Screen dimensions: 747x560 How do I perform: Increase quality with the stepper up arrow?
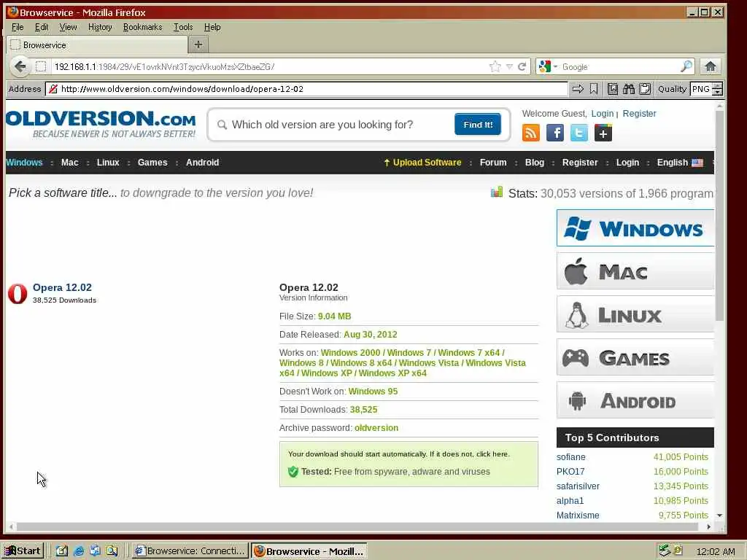pyautogui.click(x=718, y=86)
